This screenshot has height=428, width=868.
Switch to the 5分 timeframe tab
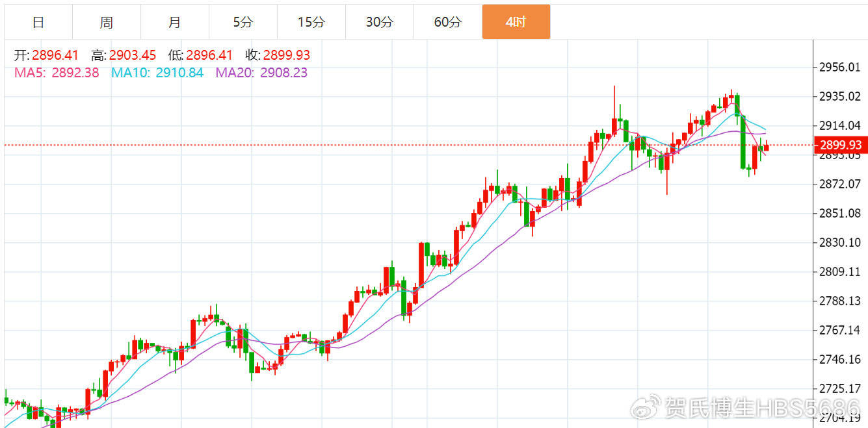tap(243, 22)
